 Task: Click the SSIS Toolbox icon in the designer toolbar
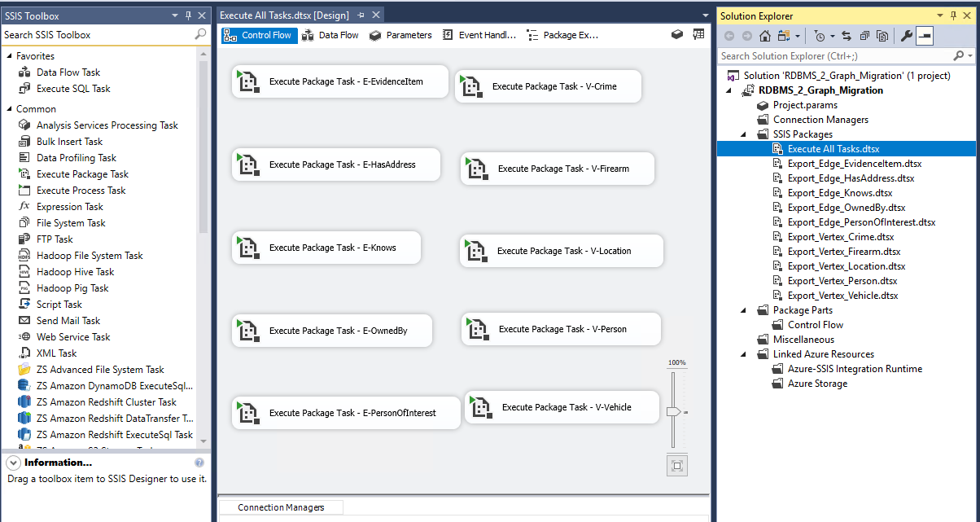pos(677,35)
